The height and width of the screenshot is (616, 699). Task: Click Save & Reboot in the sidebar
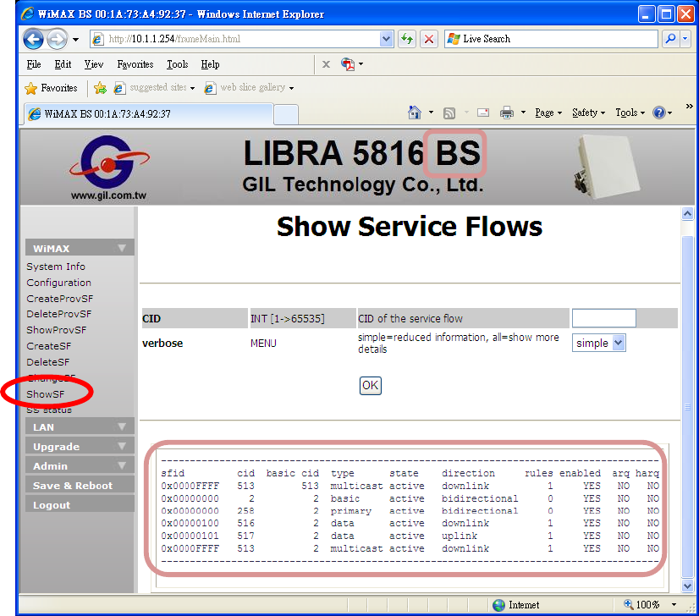click(x=80, y=486)
